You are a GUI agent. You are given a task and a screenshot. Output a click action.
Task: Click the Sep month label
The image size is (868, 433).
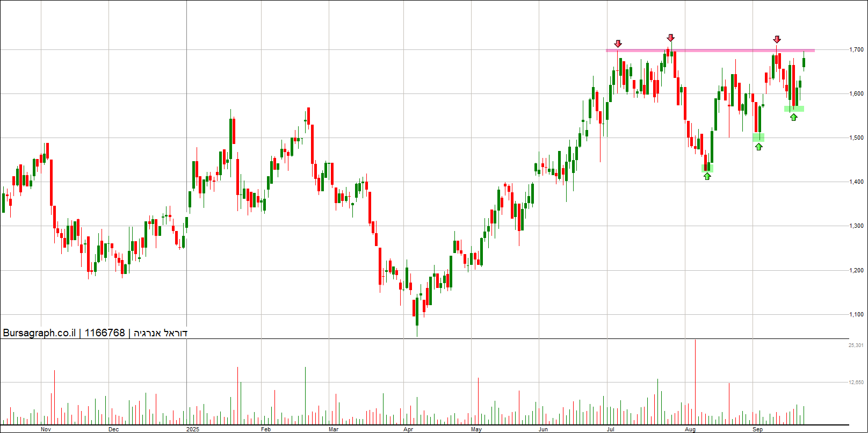point(757,429)
